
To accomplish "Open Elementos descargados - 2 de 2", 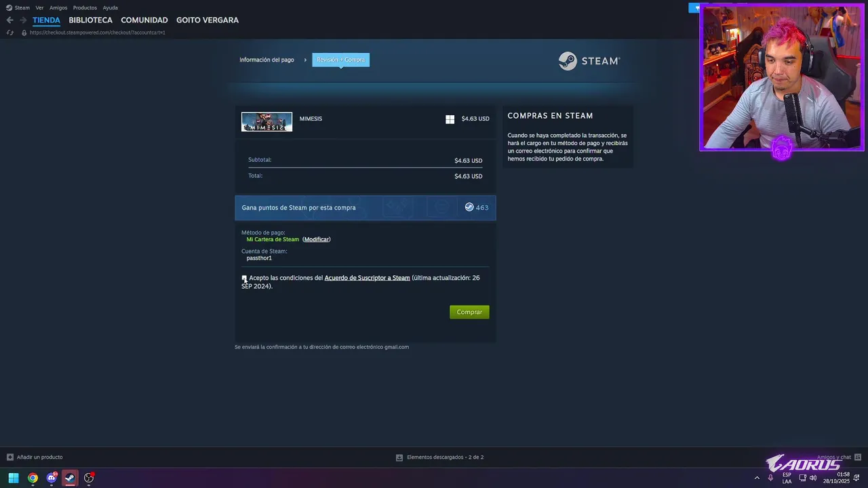I will (x=445, y=457).
